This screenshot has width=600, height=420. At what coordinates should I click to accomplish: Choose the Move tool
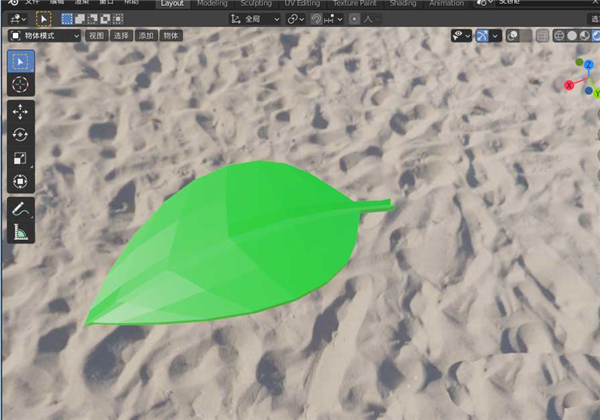21,111
